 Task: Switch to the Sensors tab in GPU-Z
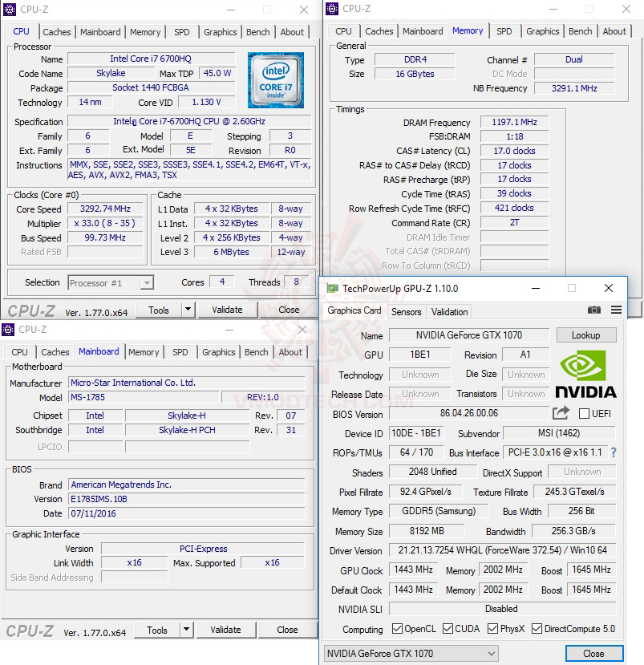coord(406,312)
